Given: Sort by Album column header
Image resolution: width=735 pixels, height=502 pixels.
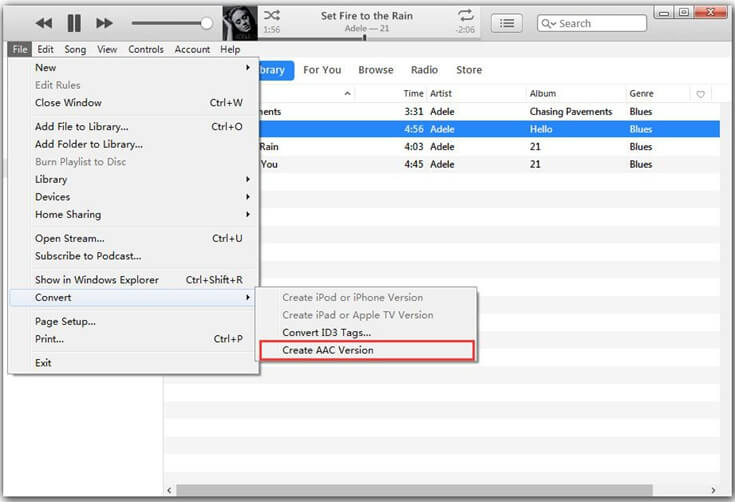Looking at the screenshot, I should pos(542,93).
